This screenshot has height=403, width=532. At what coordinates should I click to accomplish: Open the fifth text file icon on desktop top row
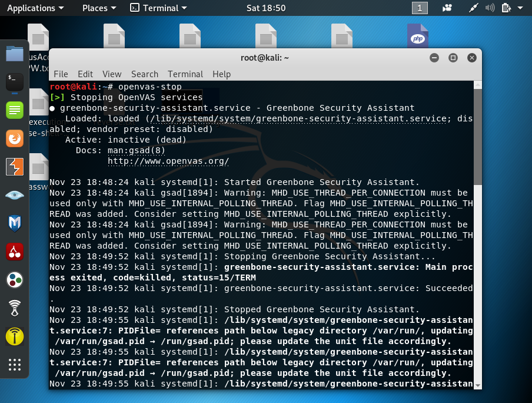[x=342, y=36]
